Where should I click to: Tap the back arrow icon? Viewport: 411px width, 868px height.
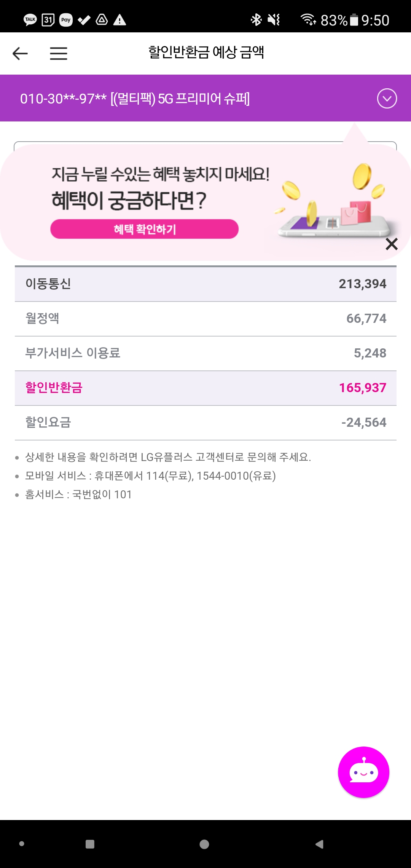(x=20, y=53)
